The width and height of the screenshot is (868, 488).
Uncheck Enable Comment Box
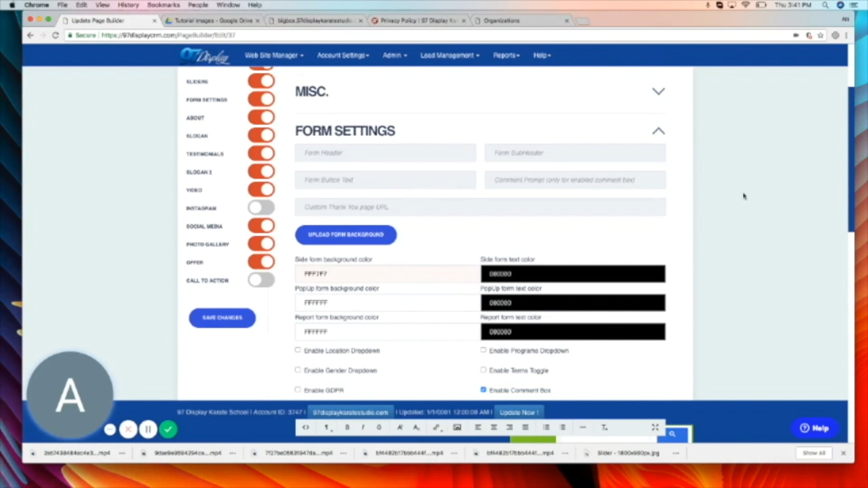pos(483,390)
